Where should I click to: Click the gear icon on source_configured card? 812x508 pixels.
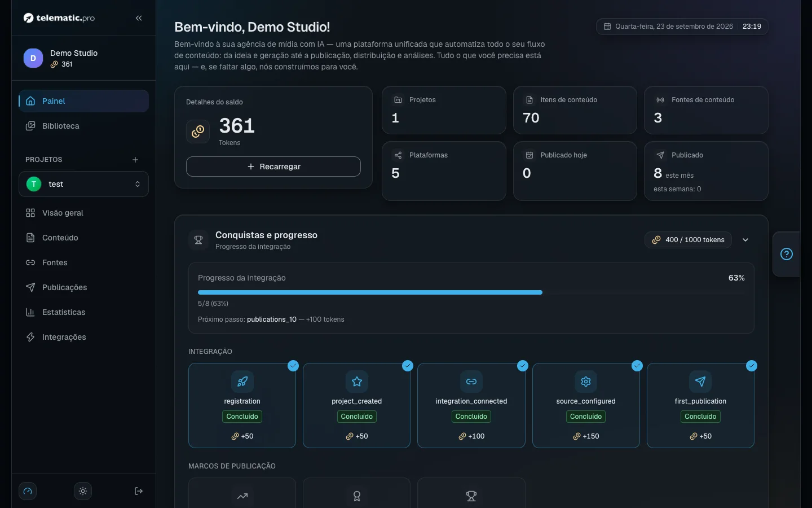pyautogui.click(x=586, y=382)
